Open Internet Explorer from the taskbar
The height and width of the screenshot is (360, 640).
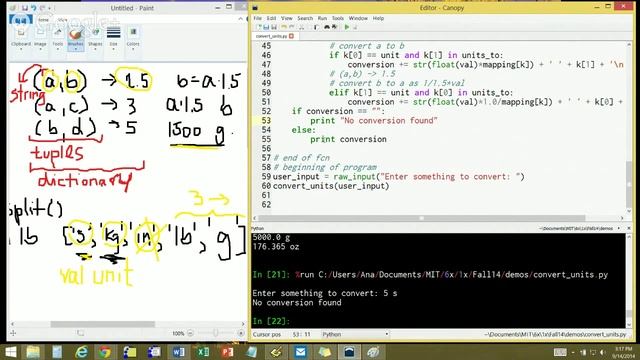81,351
